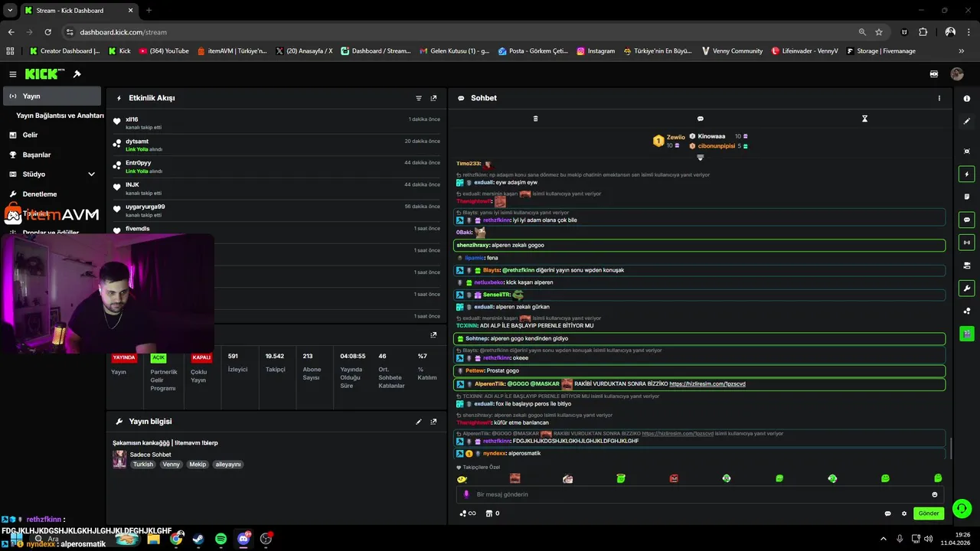
Task: Open Yayın Bağlantısı ve Anahtarı page
Action: [60, 116]
